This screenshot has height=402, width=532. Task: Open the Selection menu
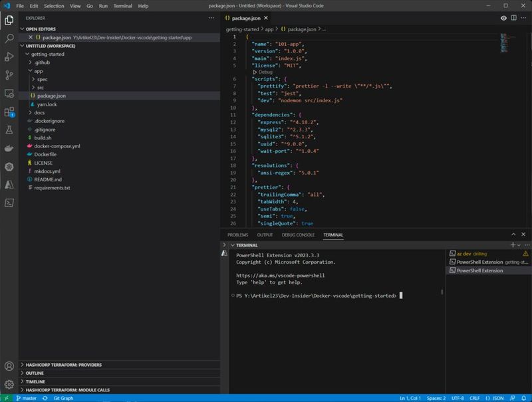pos(54,6)
